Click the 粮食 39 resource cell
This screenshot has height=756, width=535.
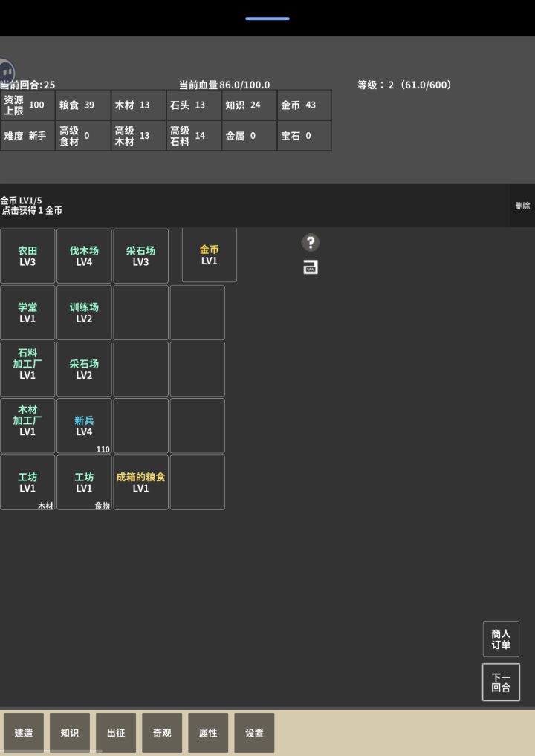[x=83, y=105]
